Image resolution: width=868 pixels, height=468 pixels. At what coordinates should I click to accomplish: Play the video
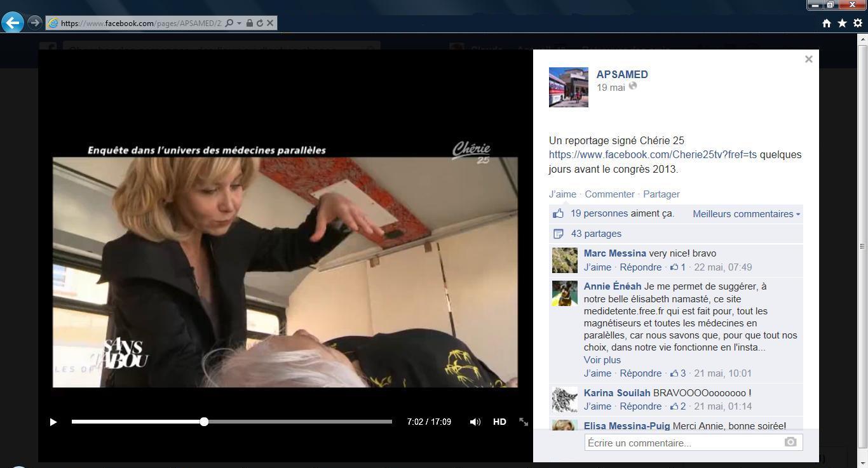tap(53, 422)
